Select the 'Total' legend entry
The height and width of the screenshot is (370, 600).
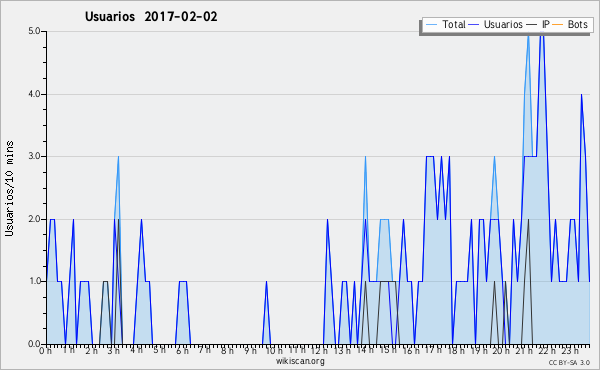[x=454, y=24]
